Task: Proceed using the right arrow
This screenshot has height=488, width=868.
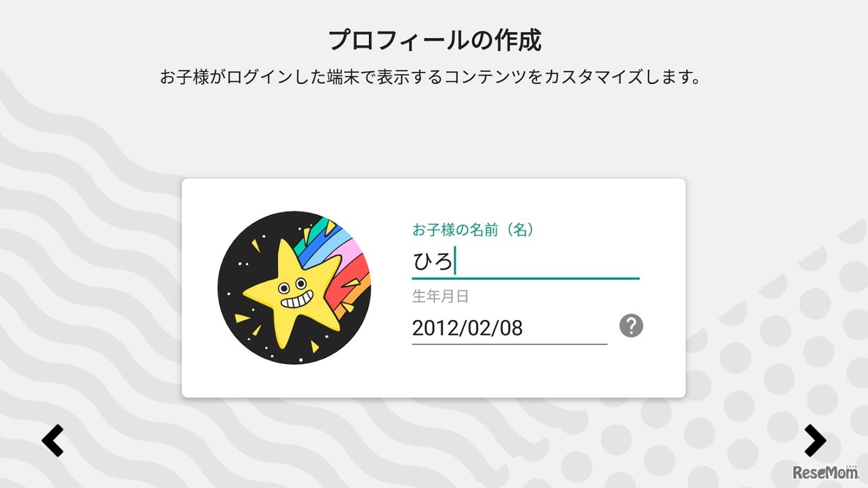Action: (x=814, y=441)
